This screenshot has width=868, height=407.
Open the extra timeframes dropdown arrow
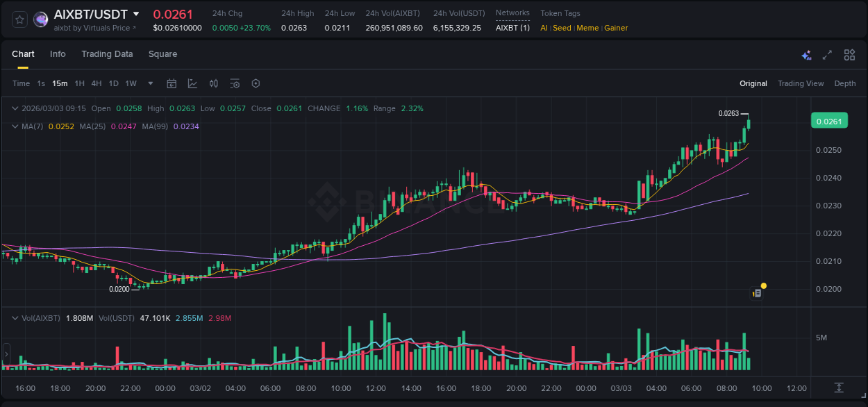[x=149, y=83]
